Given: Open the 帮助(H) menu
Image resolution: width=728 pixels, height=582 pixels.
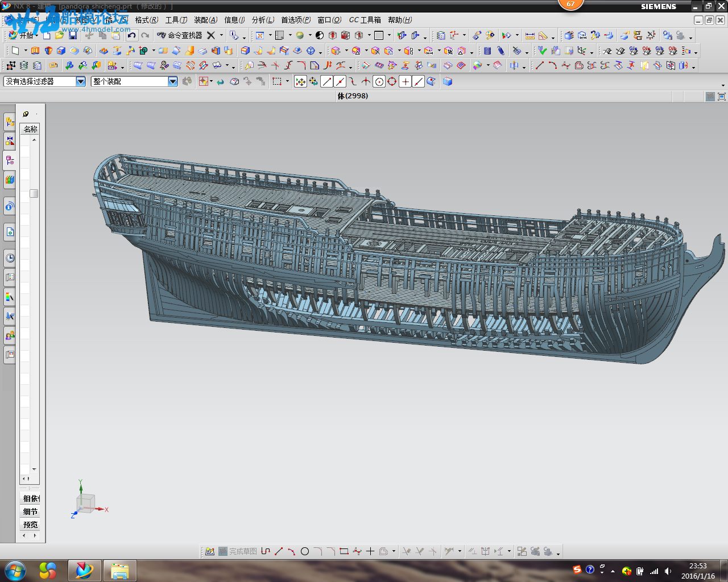Looking at the screenshot, I should point(400,20).
